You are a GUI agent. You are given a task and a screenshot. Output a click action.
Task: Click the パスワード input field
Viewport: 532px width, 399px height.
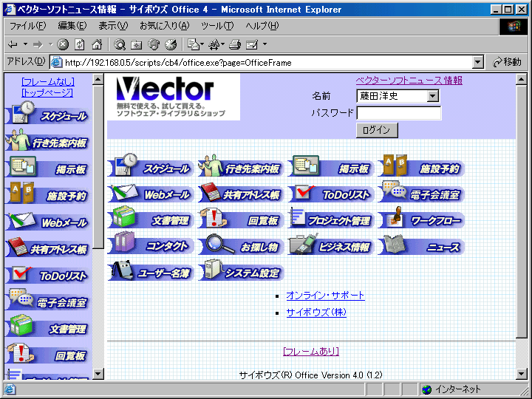(x=399, y=113)
